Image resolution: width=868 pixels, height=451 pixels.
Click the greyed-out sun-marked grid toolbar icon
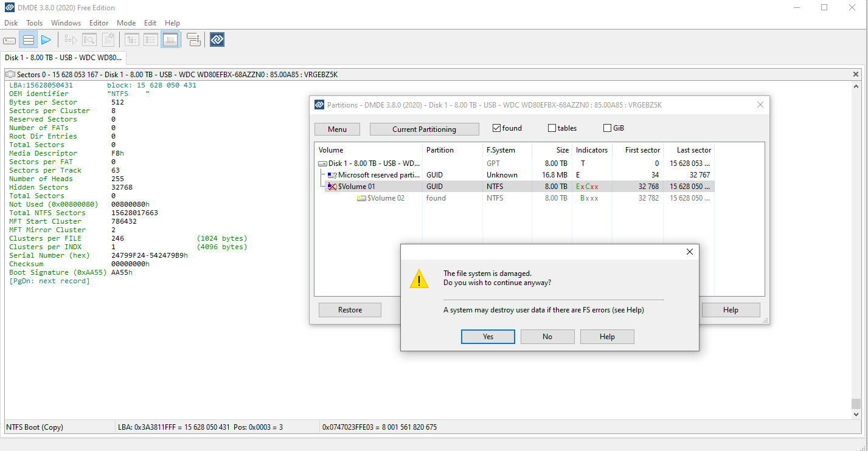click(x=108, y=40)
